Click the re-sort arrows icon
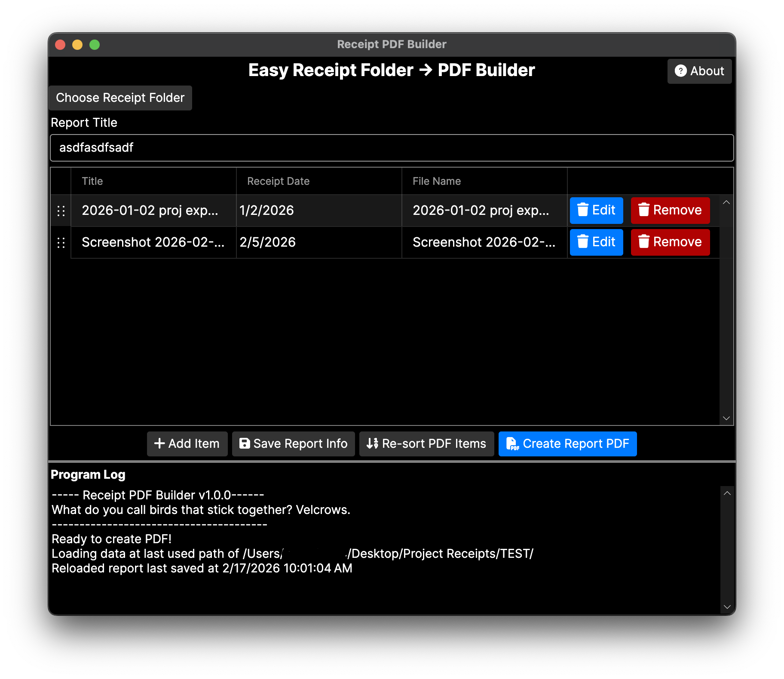The image size is (784, 679). pos(372,443)
